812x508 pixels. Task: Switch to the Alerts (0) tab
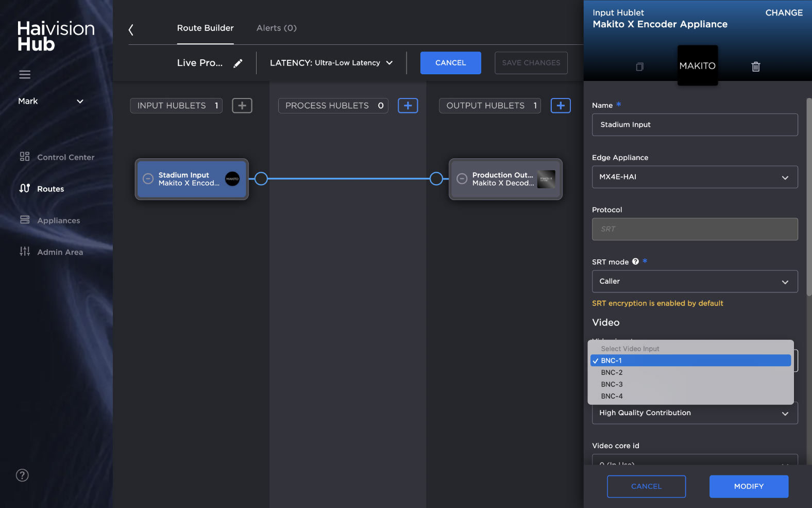tap(277, 28)
